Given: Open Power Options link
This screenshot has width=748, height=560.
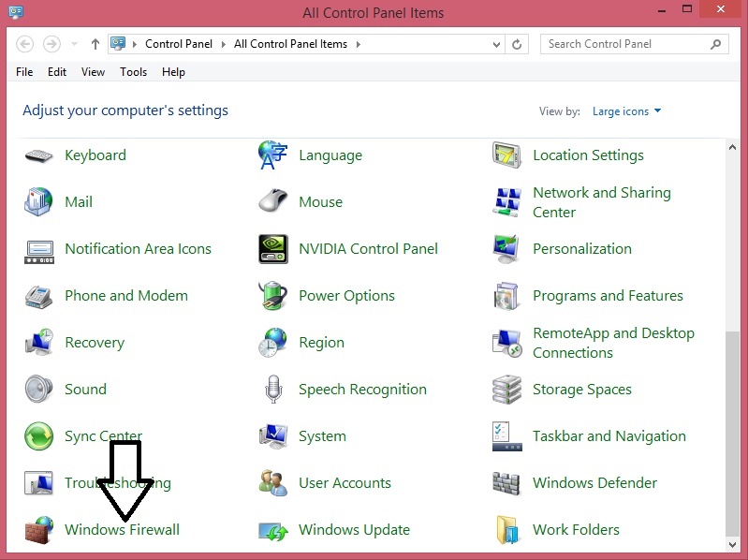Looking at the screenshot, I should point(346,296).
